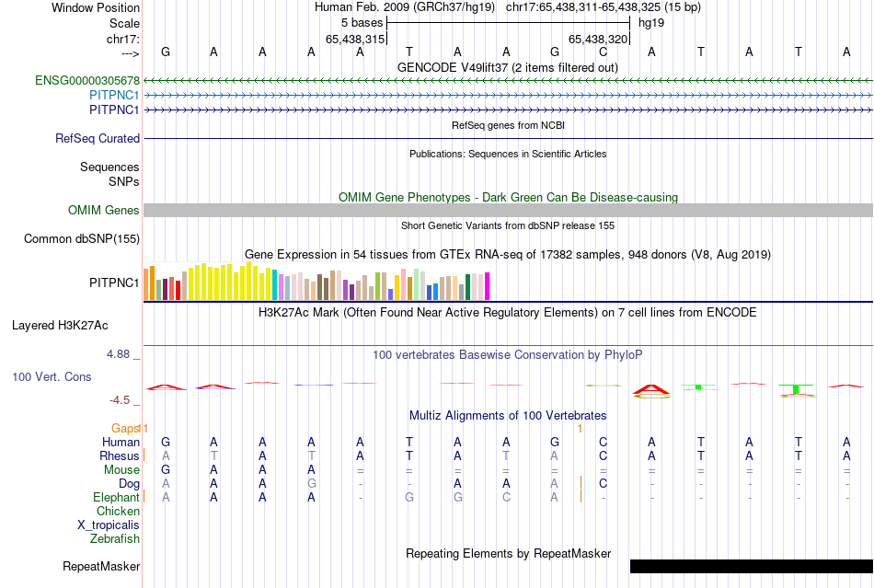Click the PhyloP upper limit value 4.88
Image resolution: width=874 pixels, height=588 pixels.
tap(118, 354)
